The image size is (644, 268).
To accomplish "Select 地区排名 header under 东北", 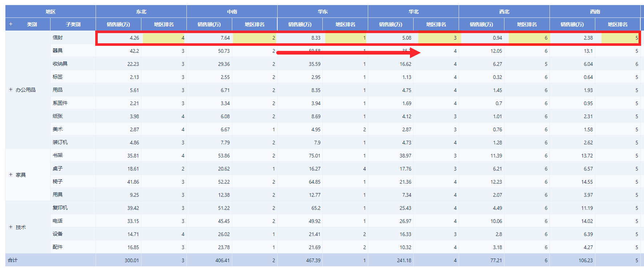I will click(164, 24).
